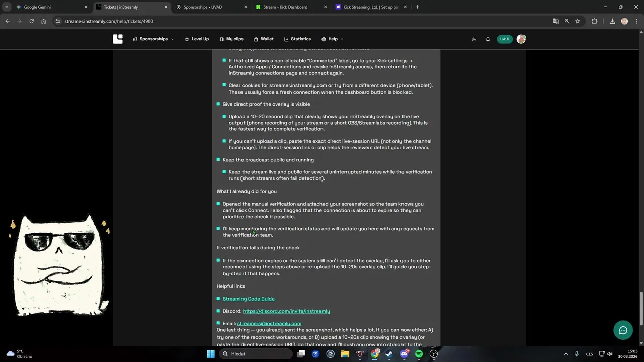
Task: Open the weather widget 5°C Oblačno
Action: 19,354
